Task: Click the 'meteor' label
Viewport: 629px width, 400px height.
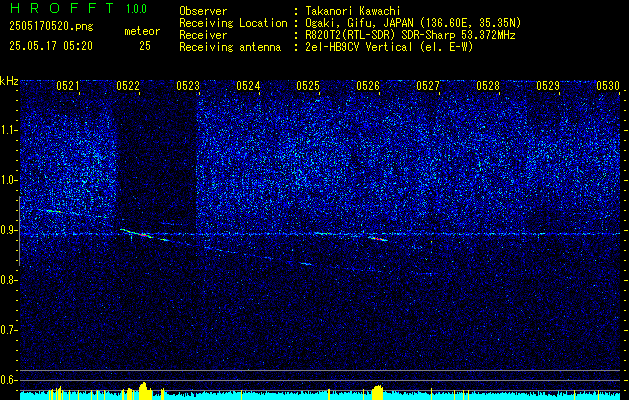Action: [x=142, y=31]
